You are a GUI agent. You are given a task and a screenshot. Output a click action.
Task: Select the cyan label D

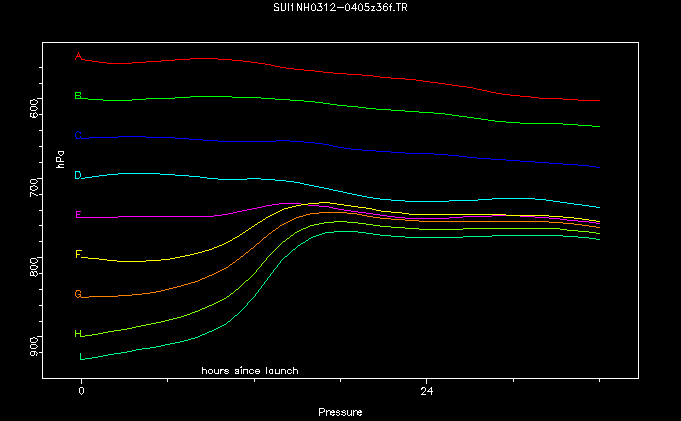pyautogui.click(x=78, y=176)
